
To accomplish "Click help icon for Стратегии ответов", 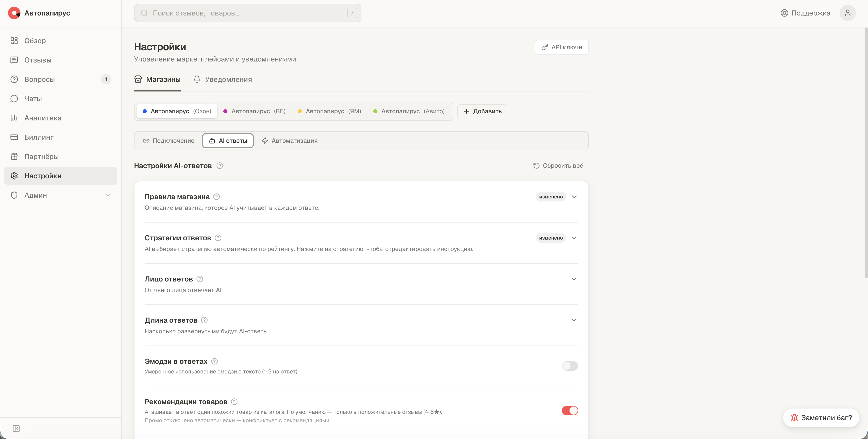I will (218, 238).
